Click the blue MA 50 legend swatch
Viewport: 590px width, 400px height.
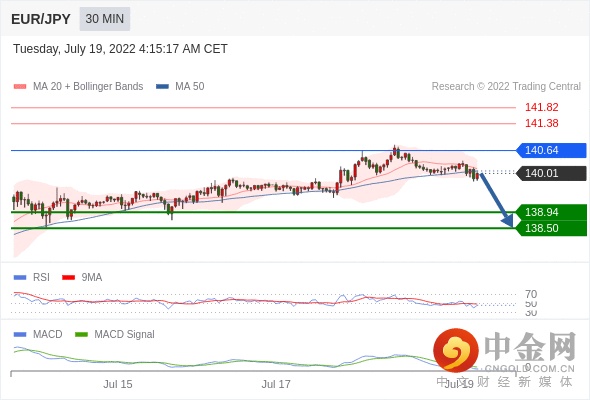coord(162,87)
